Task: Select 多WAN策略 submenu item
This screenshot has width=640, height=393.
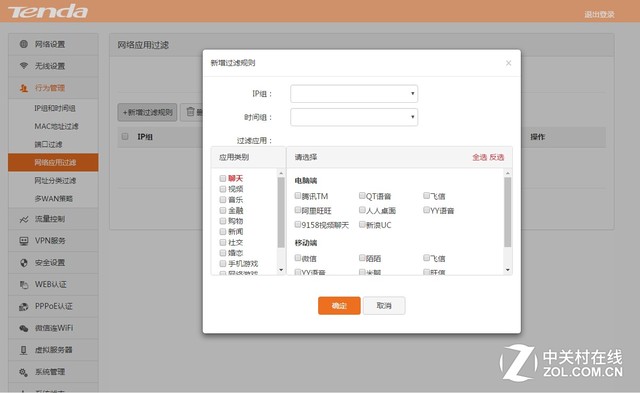Action: [x=53, y=198]
